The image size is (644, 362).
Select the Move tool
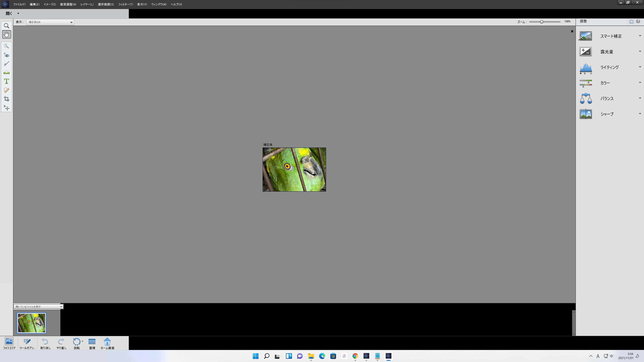tap(7, 108)
